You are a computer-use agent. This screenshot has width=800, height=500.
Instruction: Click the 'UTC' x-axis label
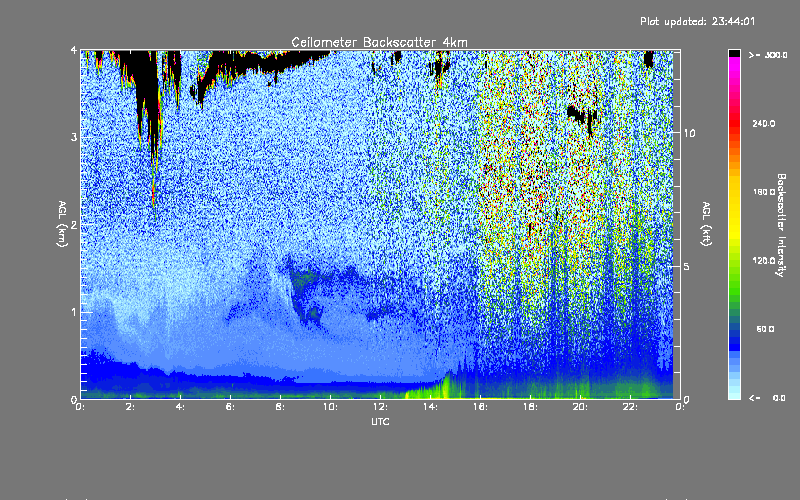380,421
